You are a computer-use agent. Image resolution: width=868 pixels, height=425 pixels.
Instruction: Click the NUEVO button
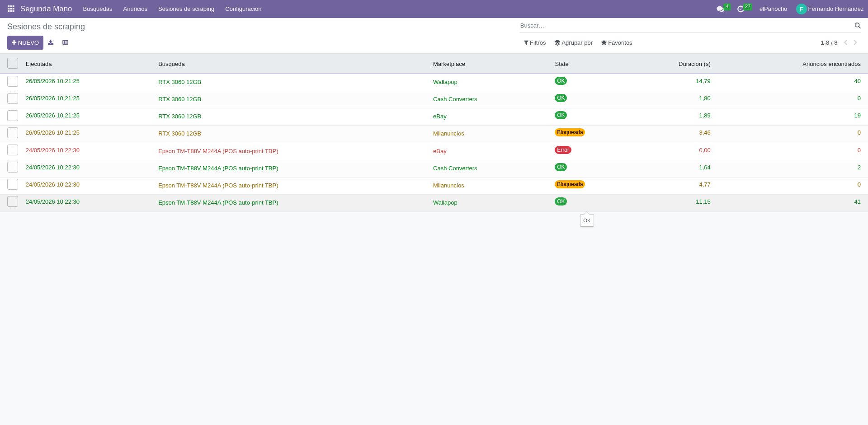[25, 42]
